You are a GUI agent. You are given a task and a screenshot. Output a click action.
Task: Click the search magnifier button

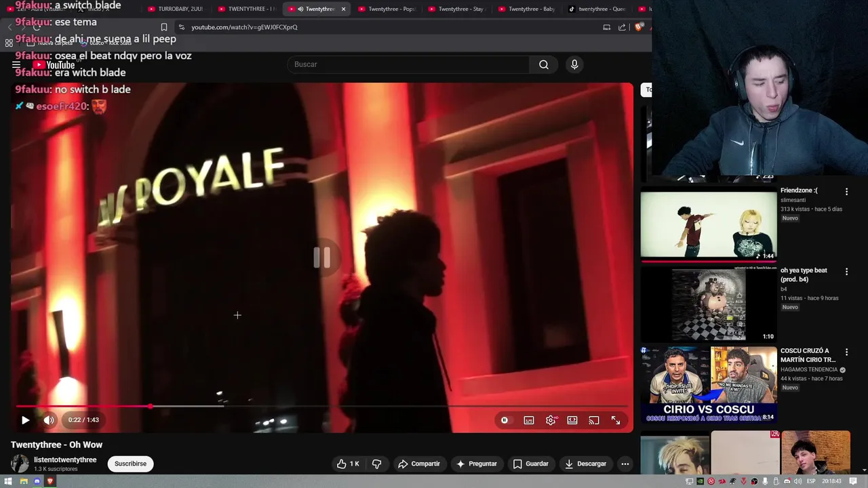[x=544, y=64]
